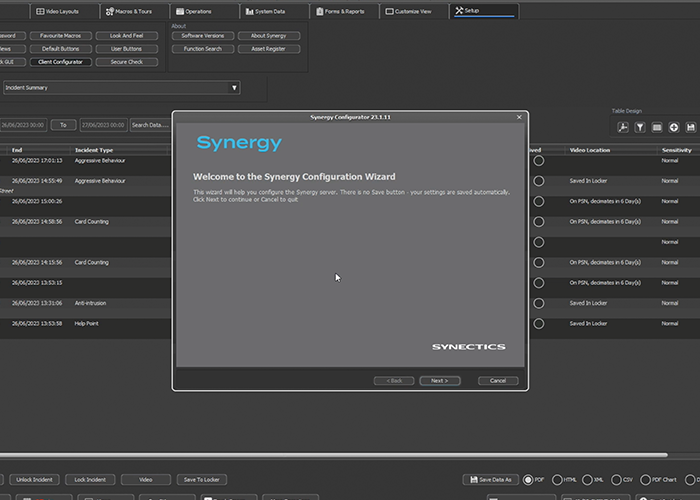Click the Search Data button
Image resolution: width=700 pixels, height=500 pixels.
click(150, 125)
